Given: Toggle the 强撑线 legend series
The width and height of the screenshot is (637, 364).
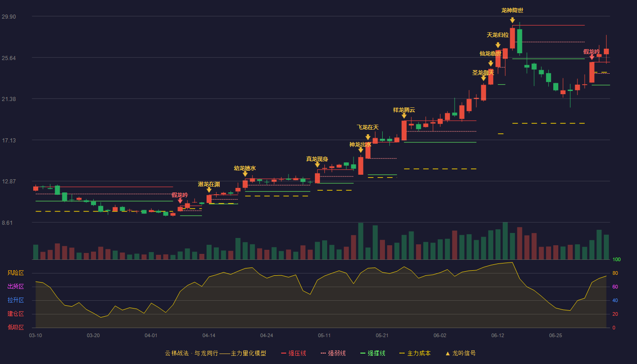Looking at the screenshot, I should pyautogui.click(x=373, y=353).
